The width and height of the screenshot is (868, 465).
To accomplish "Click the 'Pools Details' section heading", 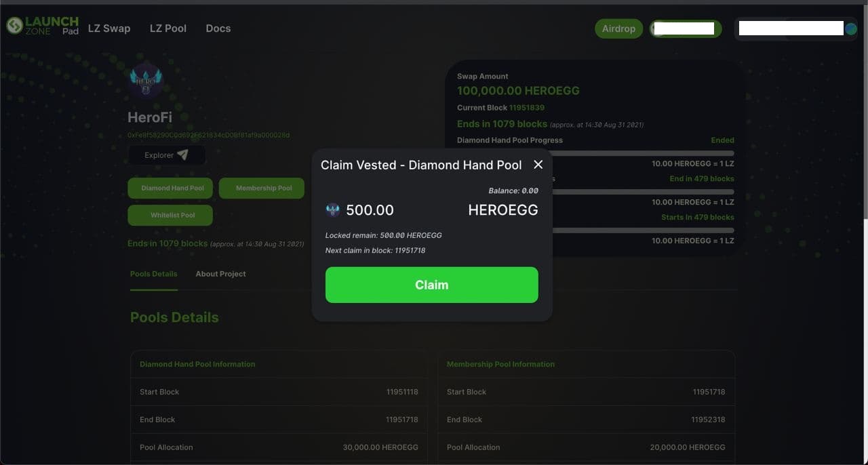I will pos(174,317).
